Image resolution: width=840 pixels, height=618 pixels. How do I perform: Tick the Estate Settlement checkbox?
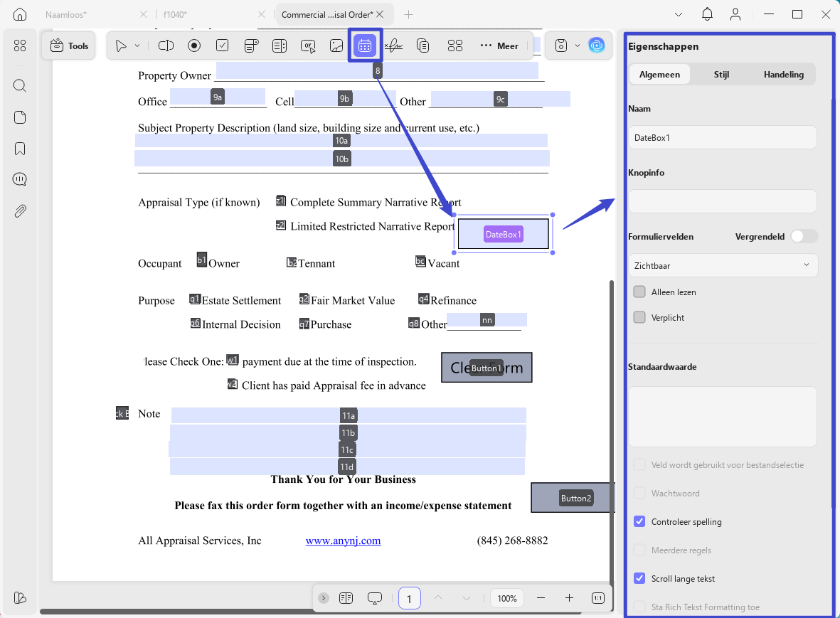[194, 299]
